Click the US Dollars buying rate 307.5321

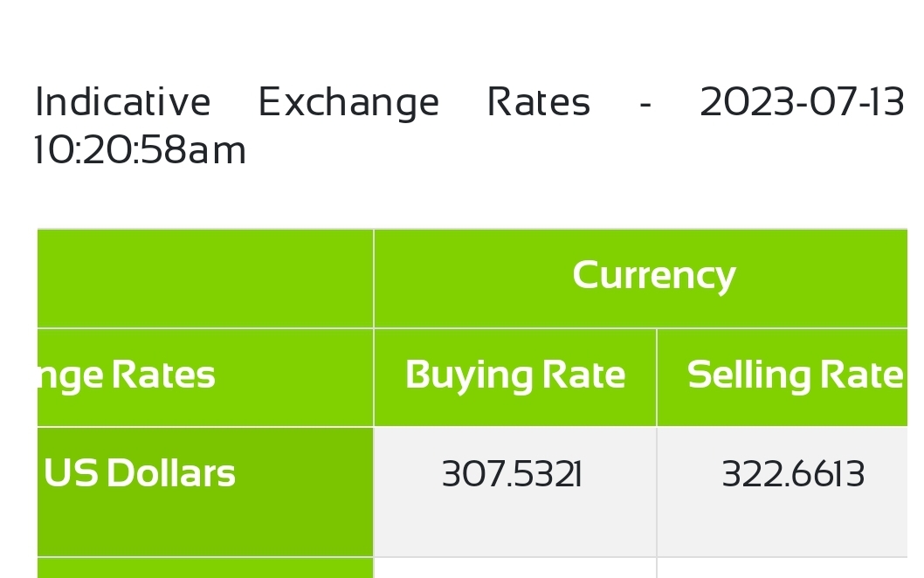[x=512, y=476]
